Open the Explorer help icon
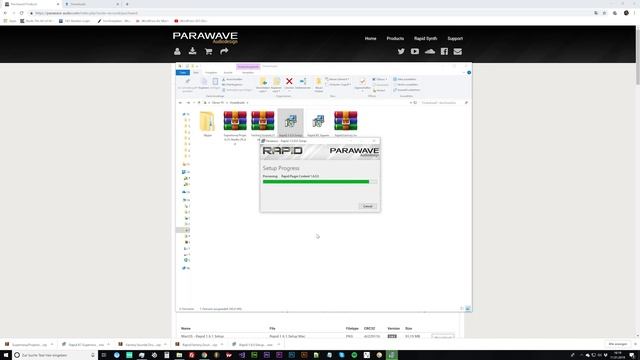Screen dimensions: 640x360 (x=469, y=72)
